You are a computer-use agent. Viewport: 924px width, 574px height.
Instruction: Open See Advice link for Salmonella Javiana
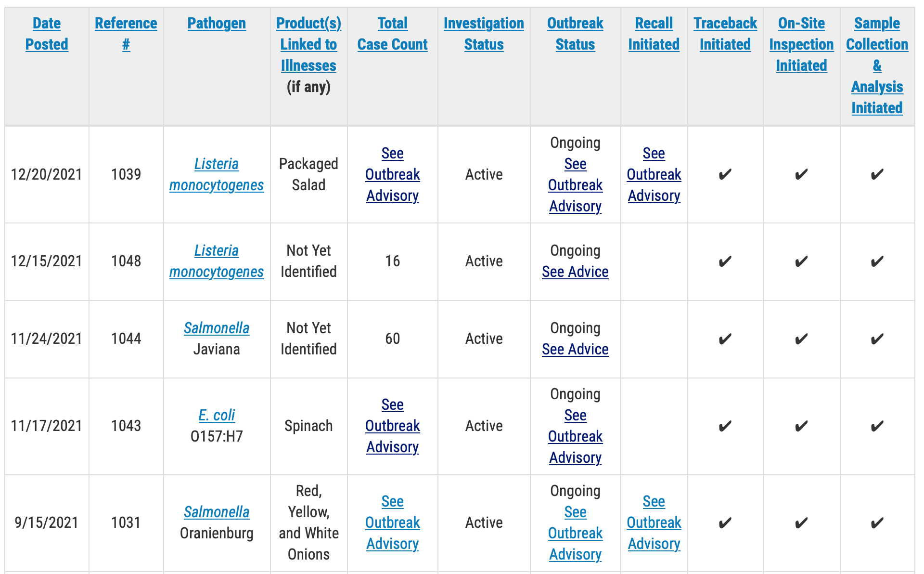[x=575, y=349]
